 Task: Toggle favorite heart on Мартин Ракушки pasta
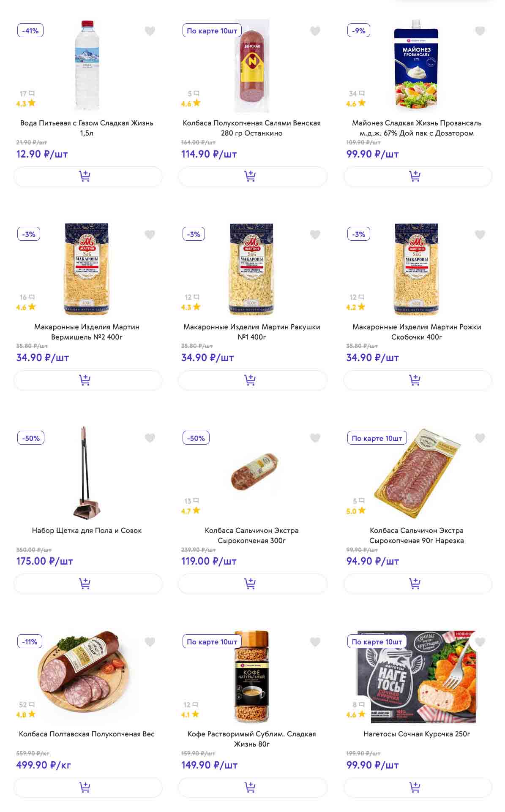click(315, 234)
